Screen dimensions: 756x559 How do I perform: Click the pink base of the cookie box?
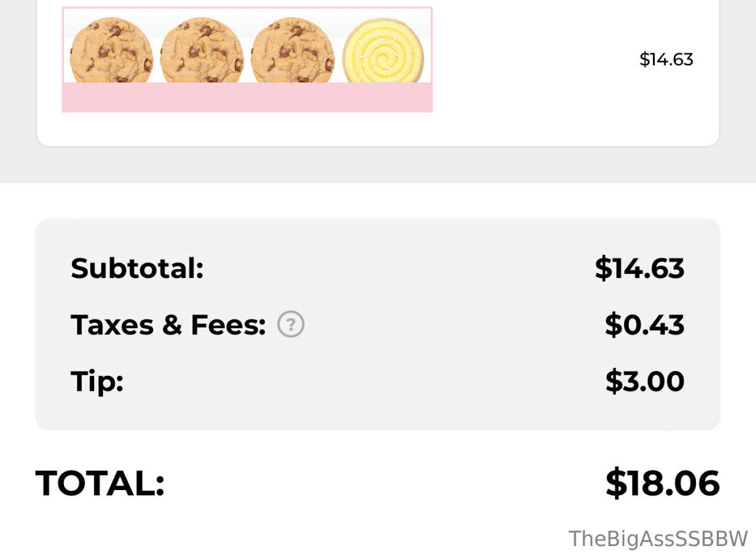pyautogui.click(x=247, y=97)
